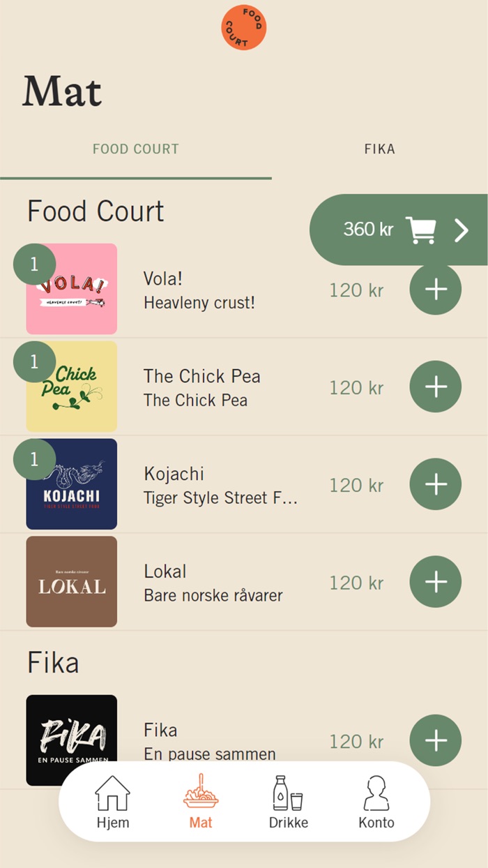Open the Food Court section heading
The image size is (488, 868).
click(x=96, y=211)
